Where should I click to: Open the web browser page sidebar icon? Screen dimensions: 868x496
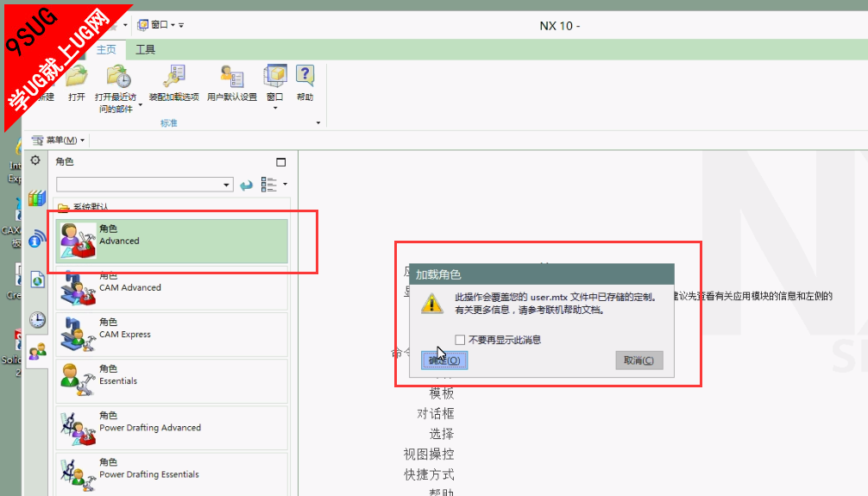click(x=37, y=279)
